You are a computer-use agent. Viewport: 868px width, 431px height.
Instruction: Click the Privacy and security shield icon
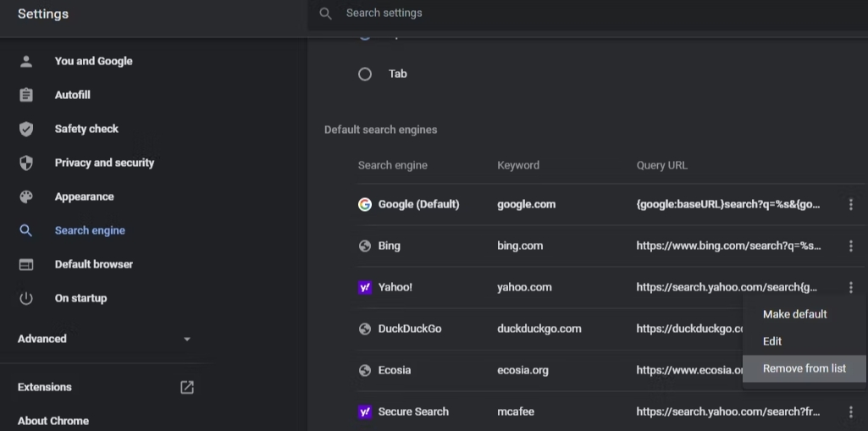pos(26,163)
